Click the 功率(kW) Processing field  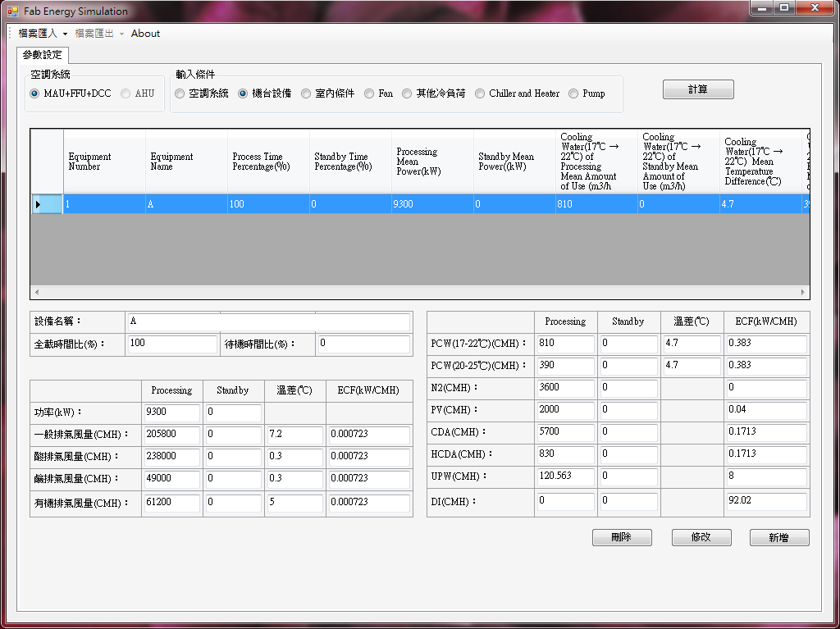click(x=171, y=412)
